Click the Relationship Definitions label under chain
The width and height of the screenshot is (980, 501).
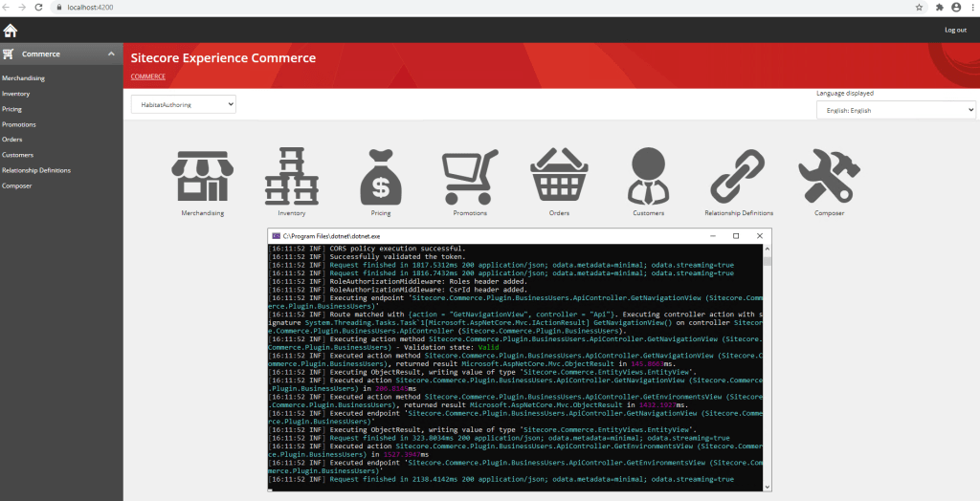[x=739, y=213]
